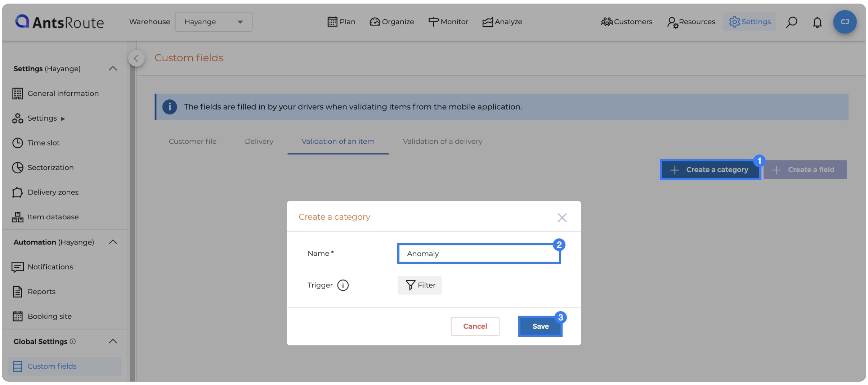Click the Sectorization pie icon
This screenshot has height=385, width=868.
pos(18,167)
